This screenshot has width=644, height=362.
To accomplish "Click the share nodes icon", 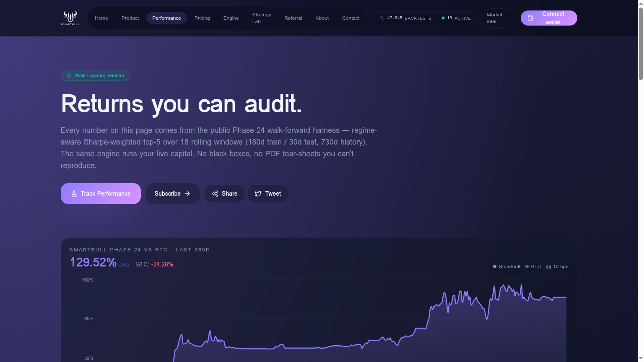I will pos(215,194).
